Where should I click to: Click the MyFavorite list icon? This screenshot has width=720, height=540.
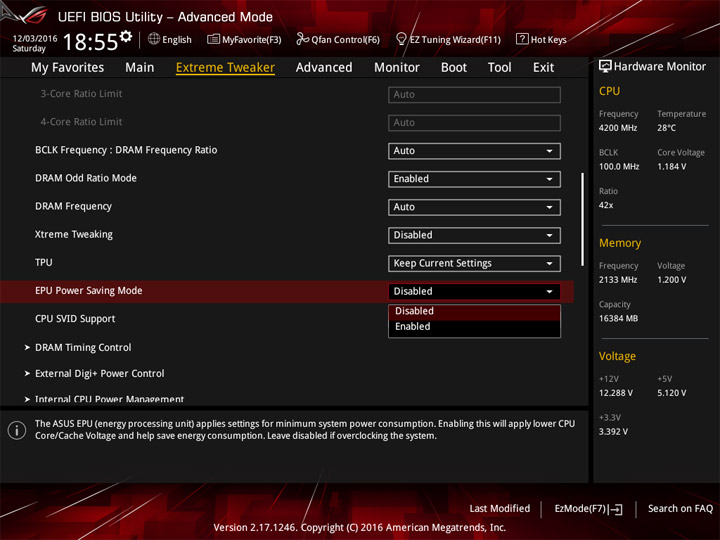click(213, 39)
